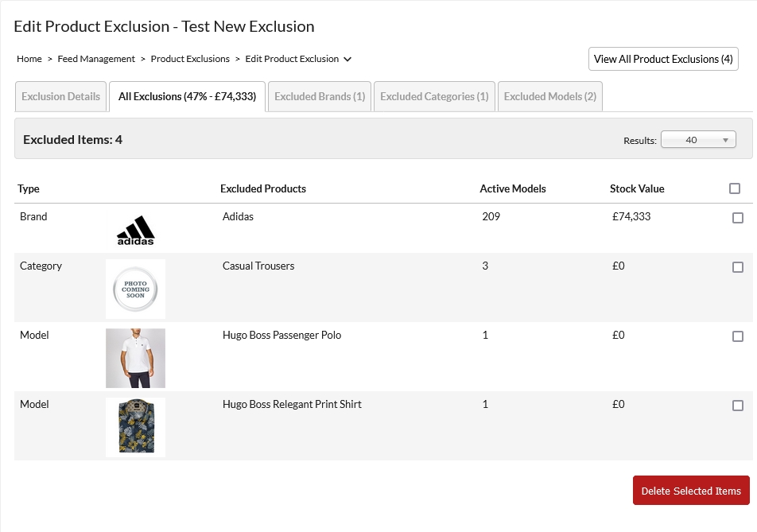Switch to the Exclusion Details tab
This screenshot has height=532, width=757.
[60, 96]
